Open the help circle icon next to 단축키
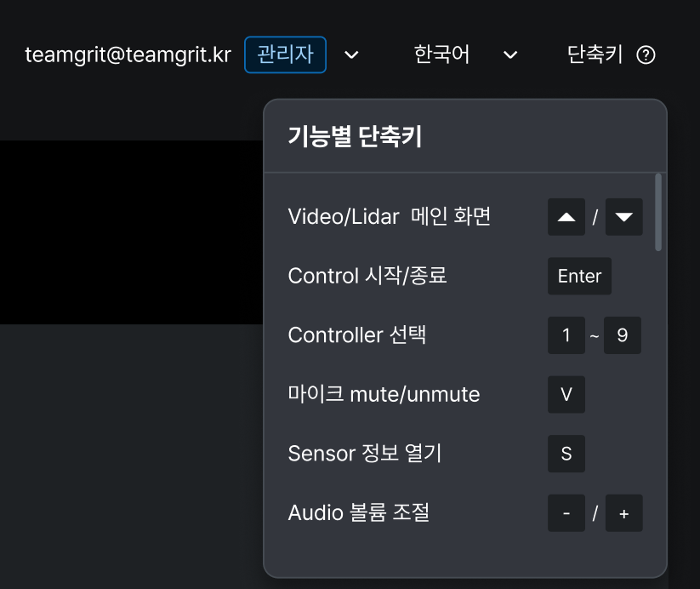Screen dimensions: 700x589 click(646, 54)
